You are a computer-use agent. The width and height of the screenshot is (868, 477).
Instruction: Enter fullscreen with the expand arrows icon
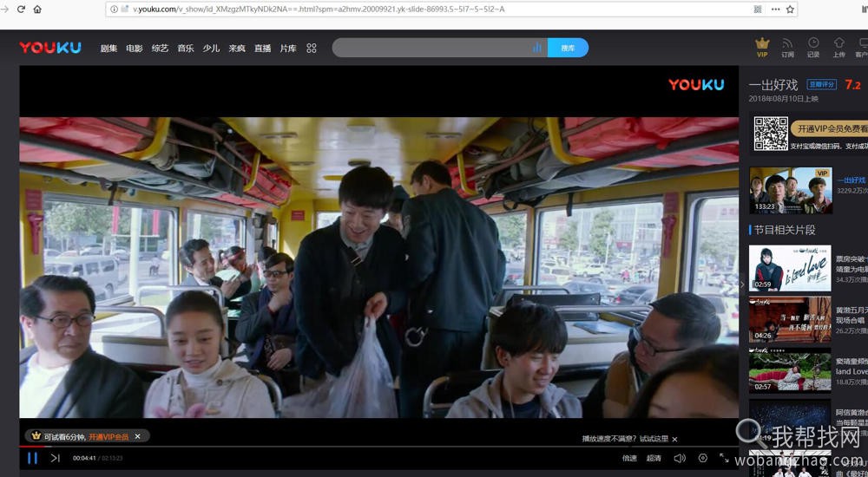(x=724, y=458)
